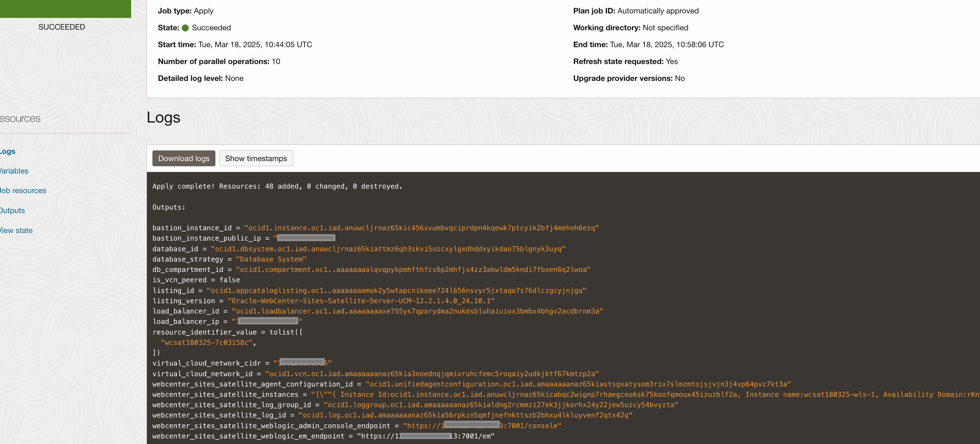Click the Start time value
The height and width of the screenshot is (444, 980).
point(255,44)
